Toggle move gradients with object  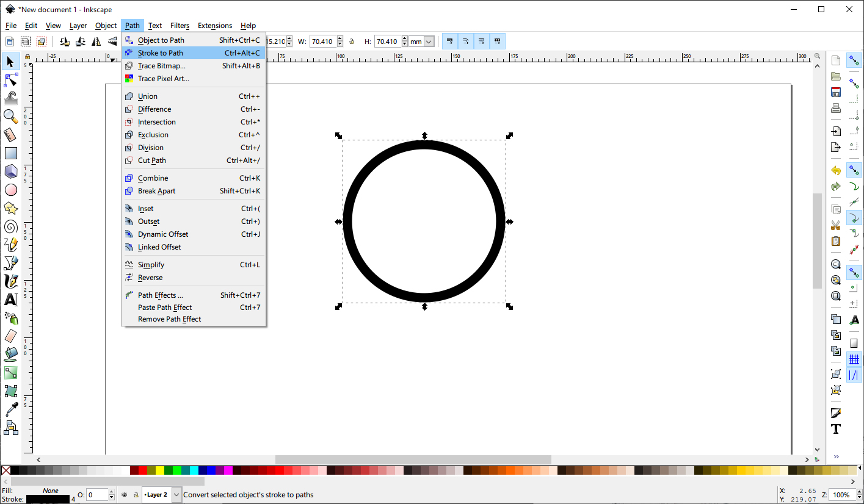(482, 41)
